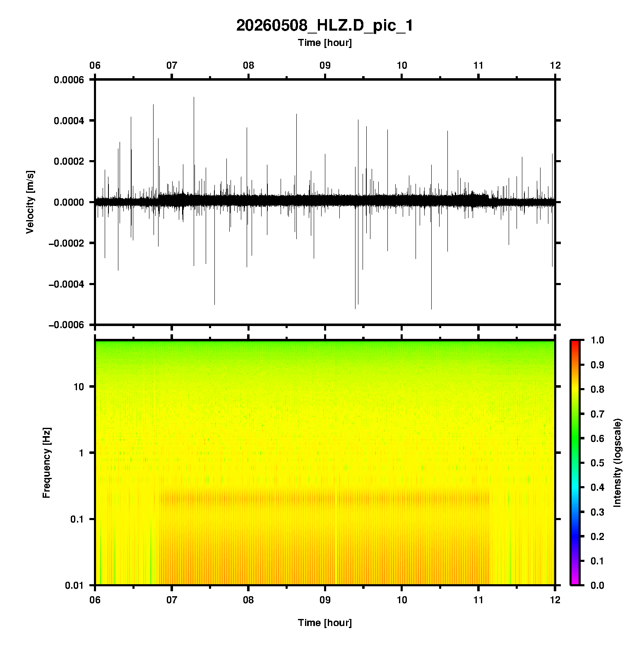Click the 07 tick on the bottom time axis
The image size is (644, 662).
[x=172, y=600]
